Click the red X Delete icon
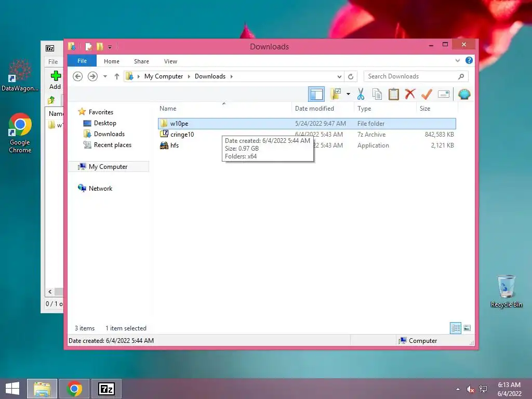The width and height of the screenshot is (532, 399). coord(410,94)
